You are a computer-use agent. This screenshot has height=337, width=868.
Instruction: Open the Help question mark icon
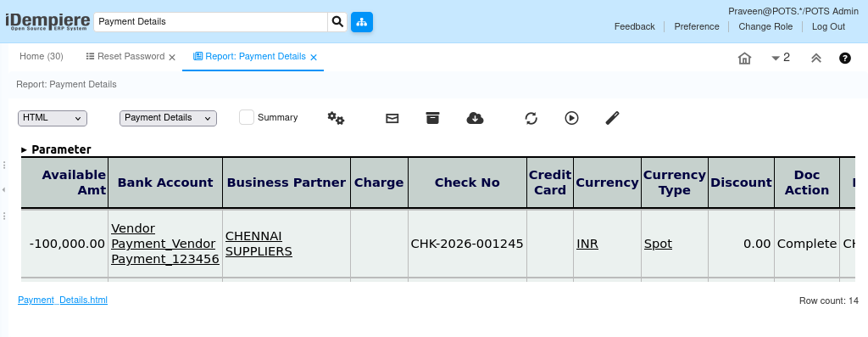845,58
